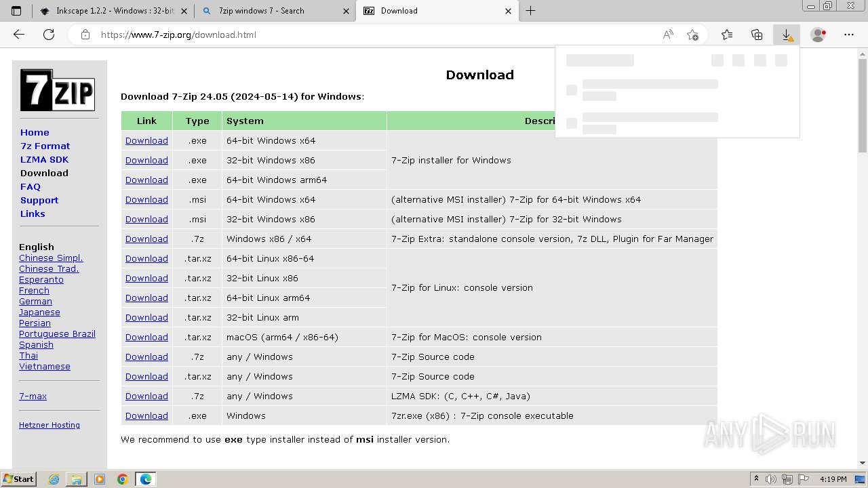Viewport: 868px width, 488px height.
Task: Download .exe for 32-bit Windows x86
Action: [x=146, y=160]
